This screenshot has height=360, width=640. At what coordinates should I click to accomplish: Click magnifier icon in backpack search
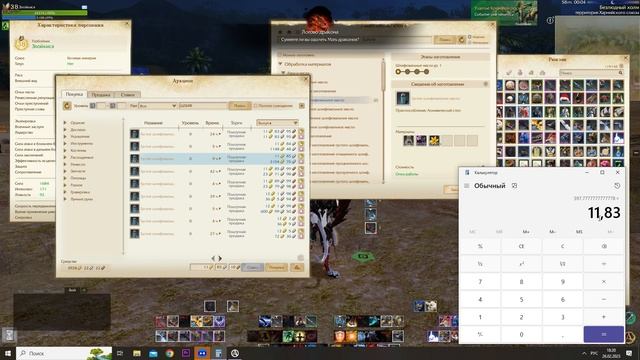[x=620, y=73]
